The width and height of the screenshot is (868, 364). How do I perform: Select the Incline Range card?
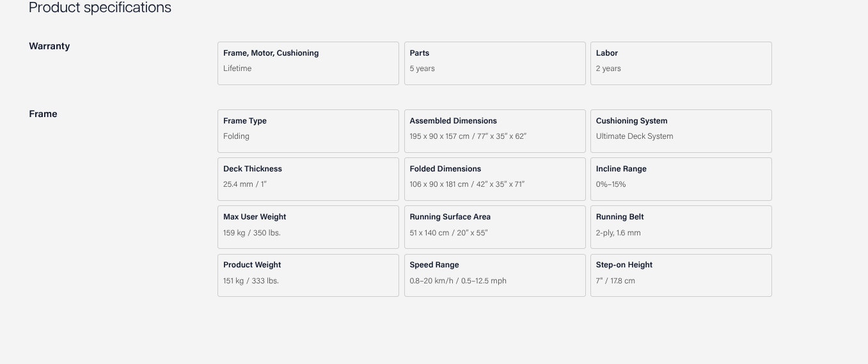681,179
